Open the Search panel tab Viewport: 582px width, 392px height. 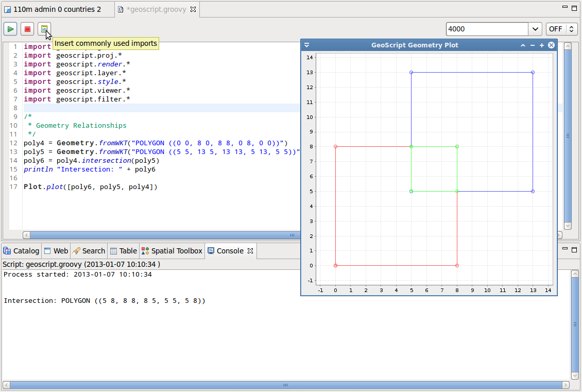coord(89,251)
